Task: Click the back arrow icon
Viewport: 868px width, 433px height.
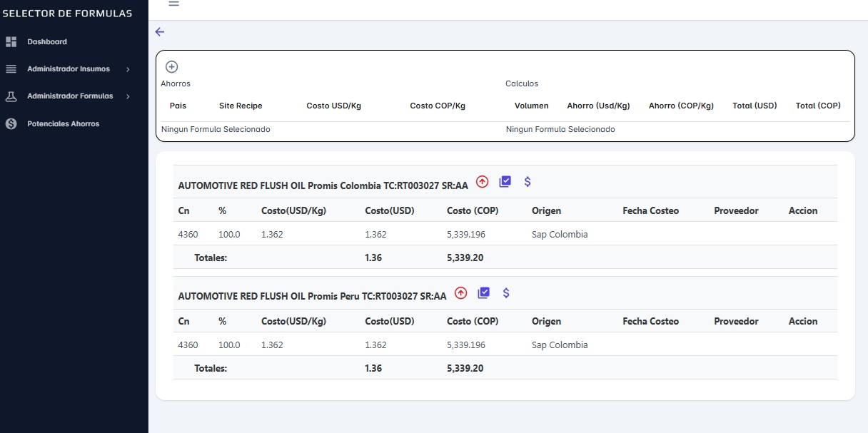Action: 160,32
